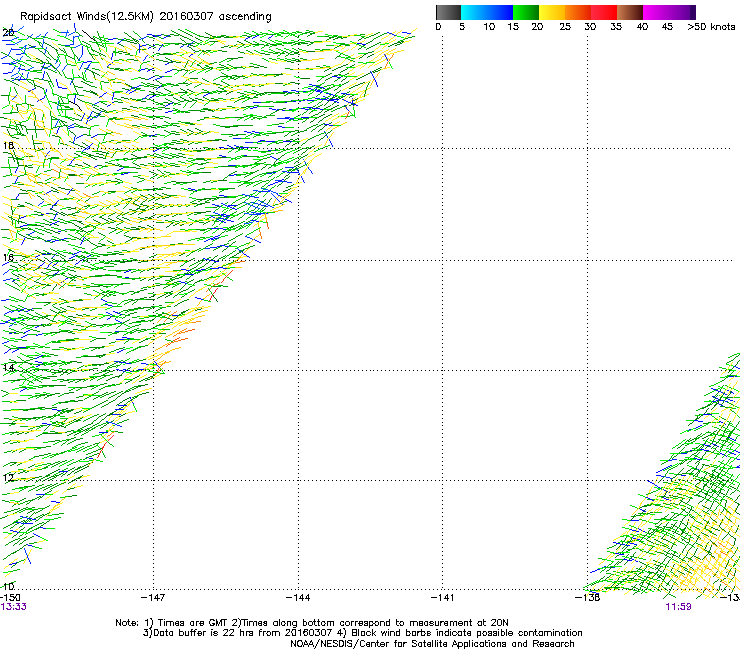Click the legend tick label '40'
This screenshot has height=650, width=740.
(642, 27)
